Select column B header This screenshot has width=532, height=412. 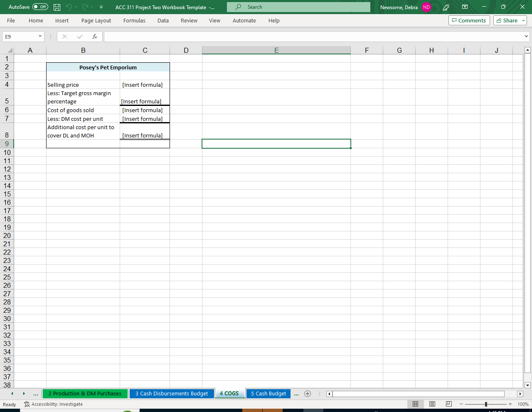83,50
